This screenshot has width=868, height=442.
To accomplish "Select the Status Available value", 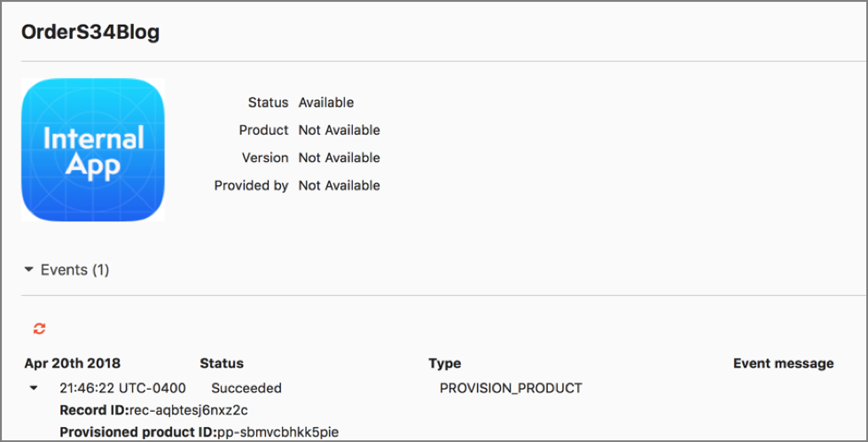I will click(326, 103).
